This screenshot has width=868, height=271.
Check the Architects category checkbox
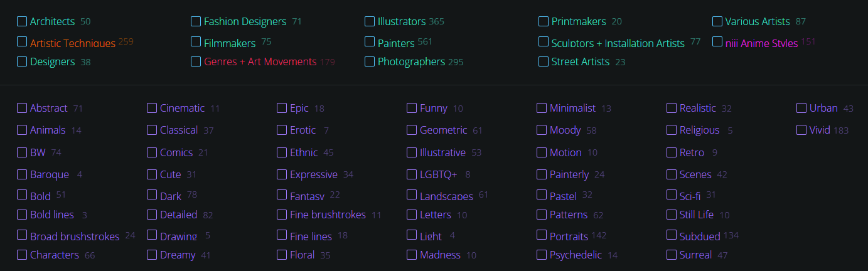coord(22,21)
